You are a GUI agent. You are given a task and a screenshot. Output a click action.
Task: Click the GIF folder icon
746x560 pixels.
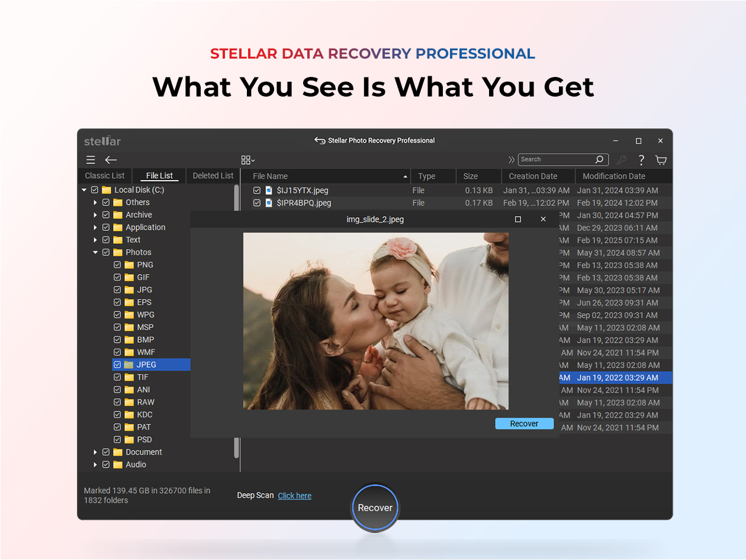pyautogui.click(x=129, y=277)
